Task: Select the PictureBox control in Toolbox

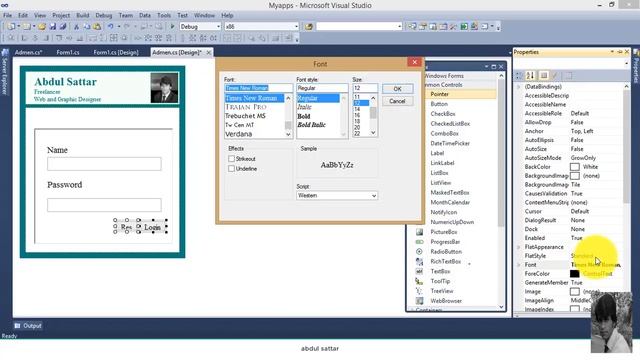Action: tap(444, 232)
